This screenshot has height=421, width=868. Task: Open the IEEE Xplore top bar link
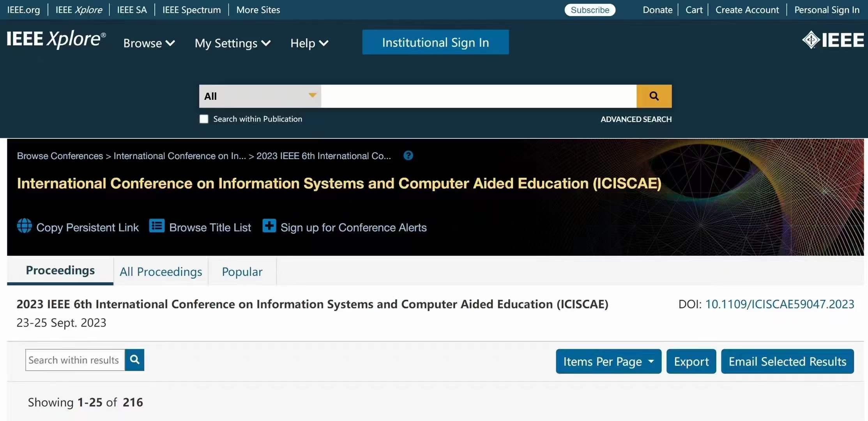coord(79,10)
